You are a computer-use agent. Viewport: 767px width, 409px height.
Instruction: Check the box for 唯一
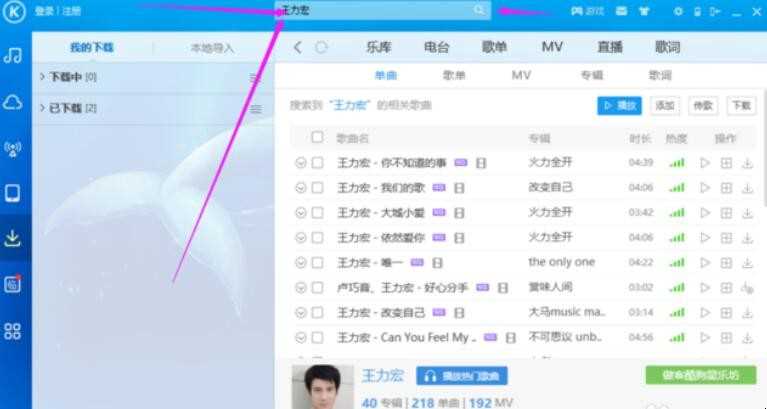[317, 263]
